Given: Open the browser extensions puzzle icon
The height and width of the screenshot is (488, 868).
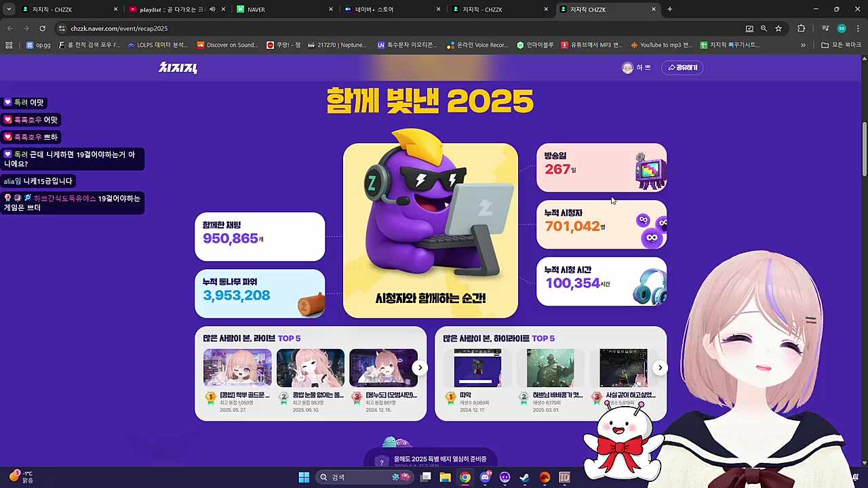Looking at the screenshot, I should coord(801,28).
